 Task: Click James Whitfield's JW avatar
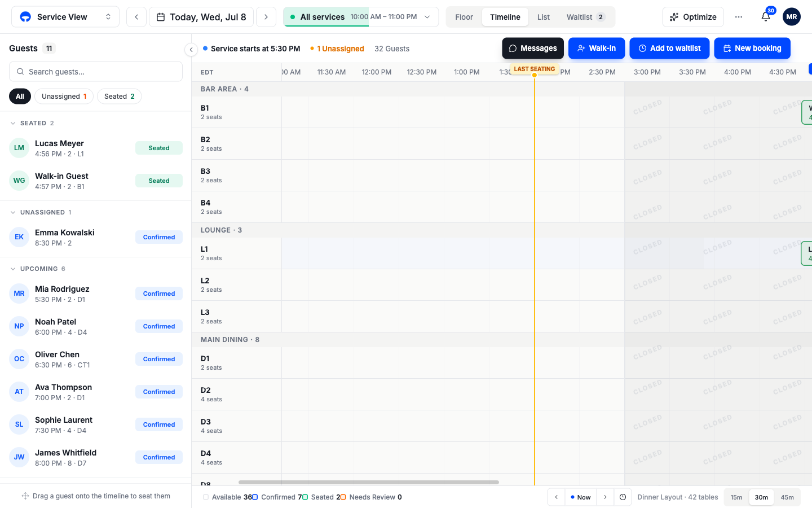pyautogui.click(x=19, y=457)
